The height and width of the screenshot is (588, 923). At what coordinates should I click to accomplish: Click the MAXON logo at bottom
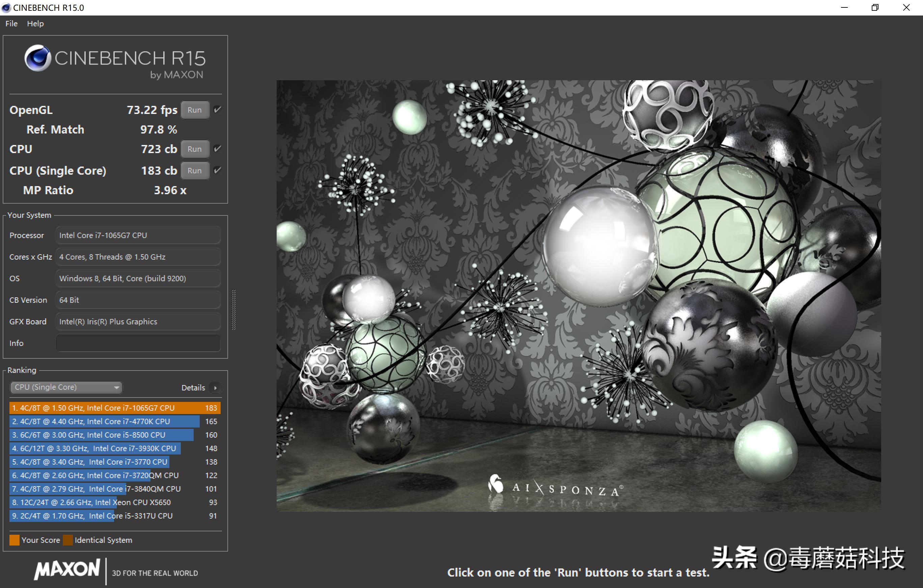67,569
